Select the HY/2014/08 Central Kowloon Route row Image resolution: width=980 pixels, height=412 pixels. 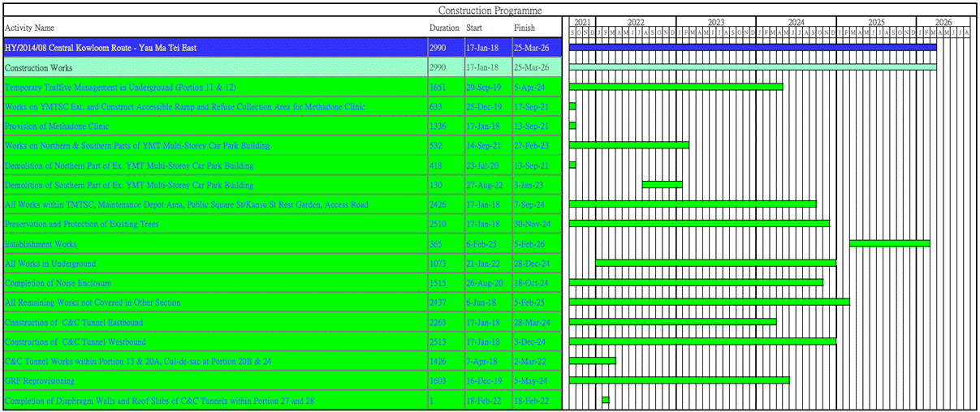tap(101, 48)
